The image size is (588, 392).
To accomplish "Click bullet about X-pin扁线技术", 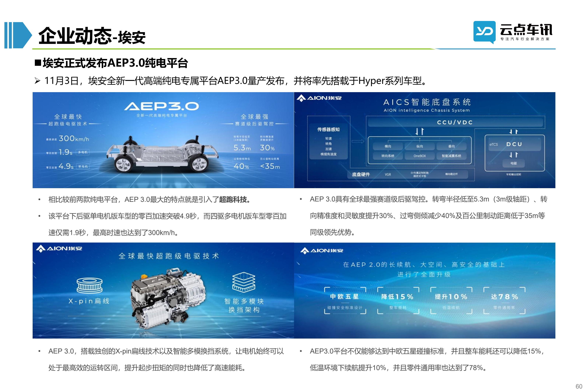I will click(166, 360).
